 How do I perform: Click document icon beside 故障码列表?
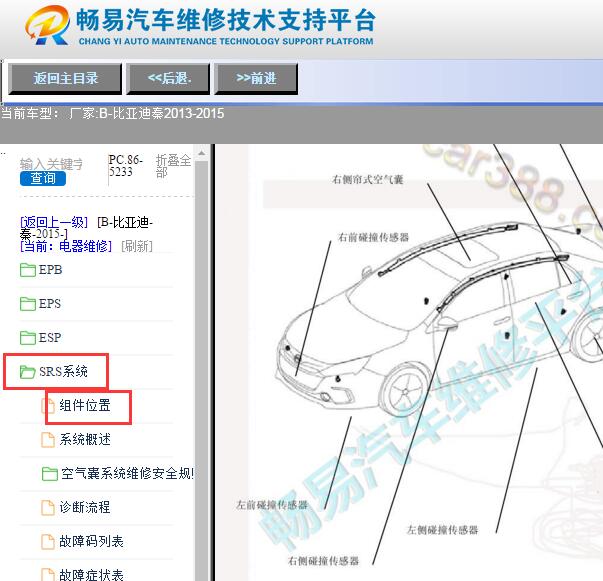click(48, 541)
